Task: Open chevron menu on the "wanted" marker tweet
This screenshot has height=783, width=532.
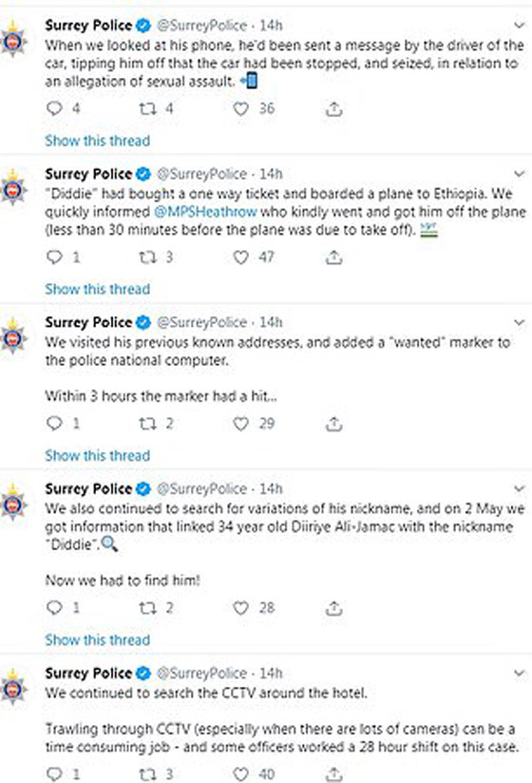Action: (520, 322)
